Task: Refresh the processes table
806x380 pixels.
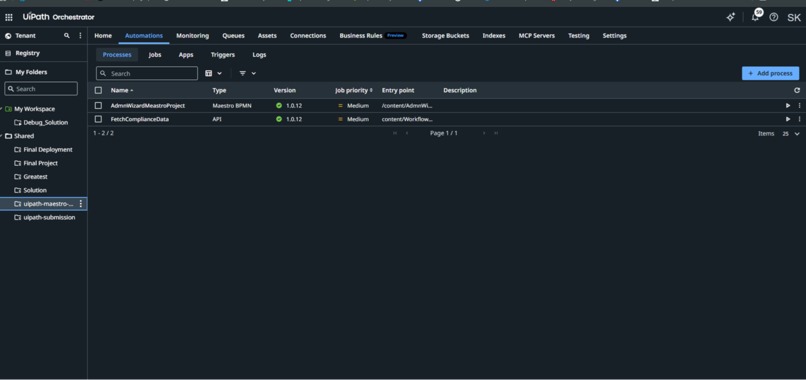Action: (x=797, y=90)
